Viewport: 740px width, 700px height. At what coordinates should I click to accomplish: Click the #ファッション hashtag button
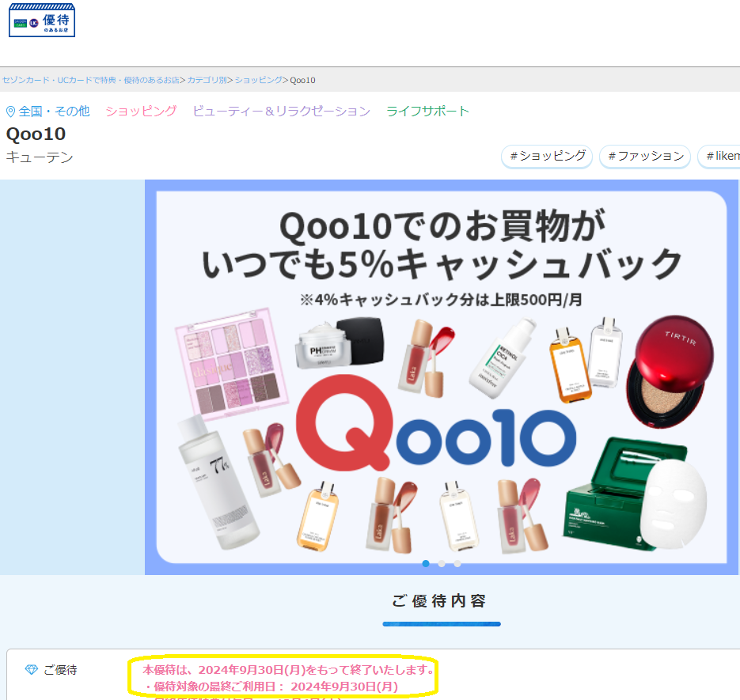(645, 156)
